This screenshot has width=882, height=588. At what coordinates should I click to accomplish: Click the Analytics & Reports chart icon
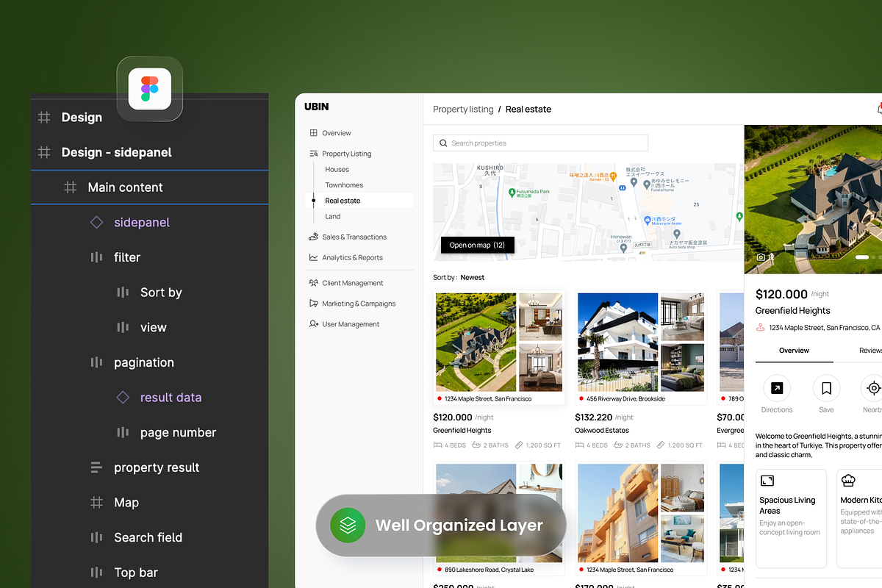pos(314,257)
